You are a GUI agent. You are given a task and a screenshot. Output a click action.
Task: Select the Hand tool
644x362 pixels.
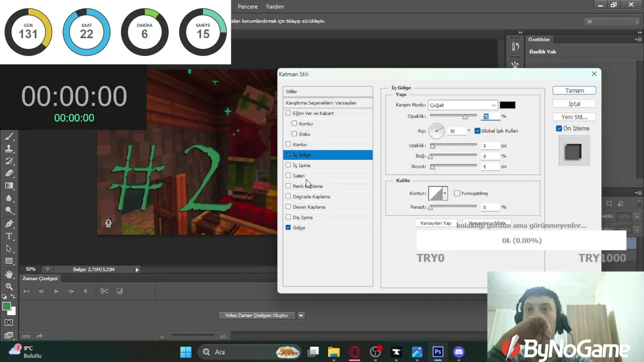click(9, 275)
